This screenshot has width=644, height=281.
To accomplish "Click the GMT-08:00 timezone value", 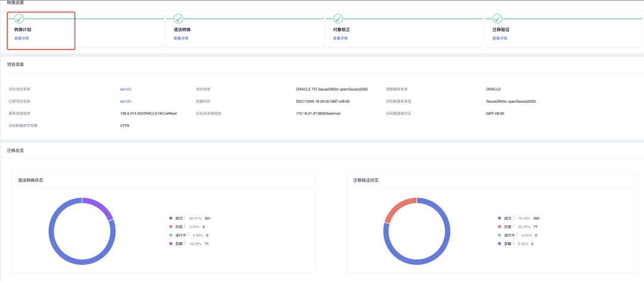I will pyautogui.click(x=495, y=113).
